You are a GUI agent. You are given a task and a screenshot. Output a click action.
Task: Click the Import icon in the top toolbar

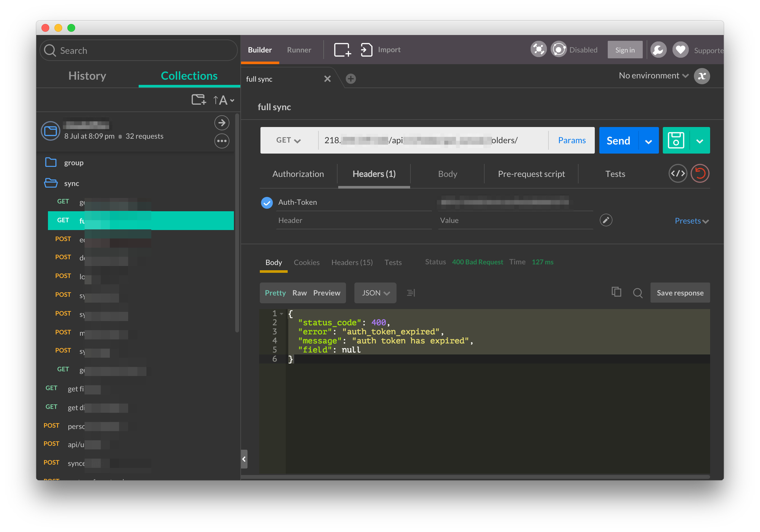(x=366, y=50)
